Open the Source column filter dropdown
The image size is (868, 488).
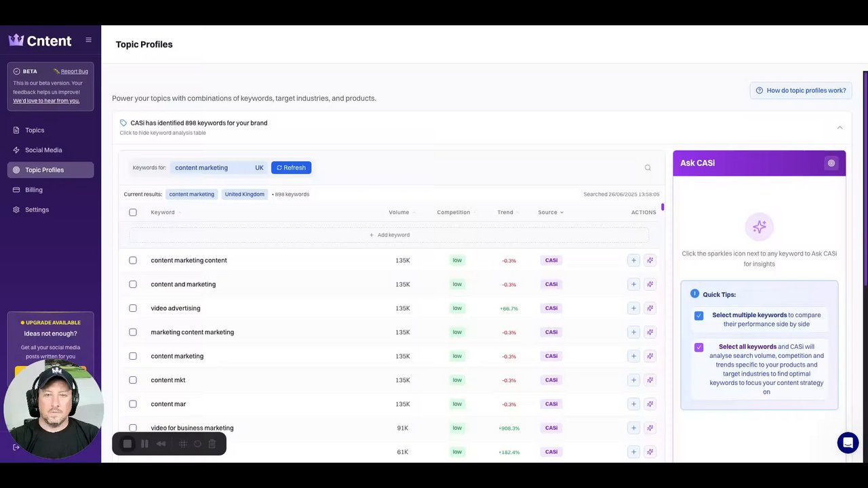(x=551, y=212)
